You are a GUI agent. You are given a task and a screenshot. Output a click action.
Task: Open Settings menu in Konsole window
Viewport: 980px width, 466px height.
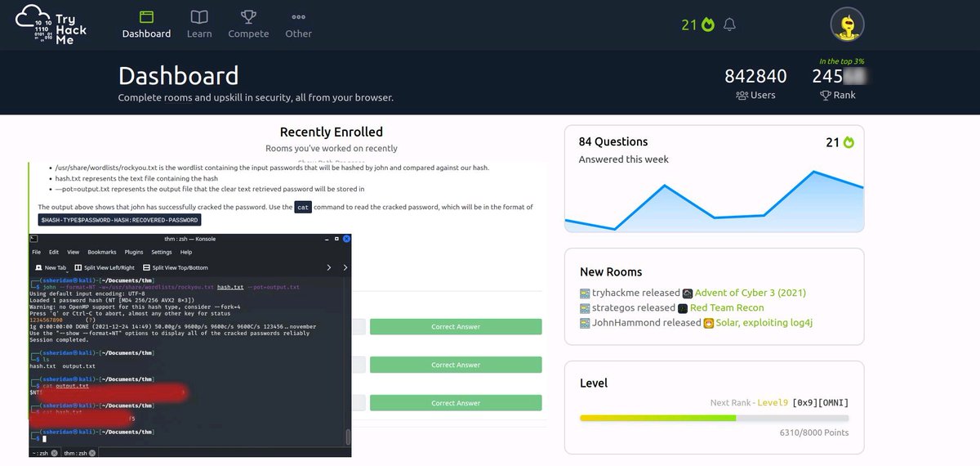click(162, 253)
